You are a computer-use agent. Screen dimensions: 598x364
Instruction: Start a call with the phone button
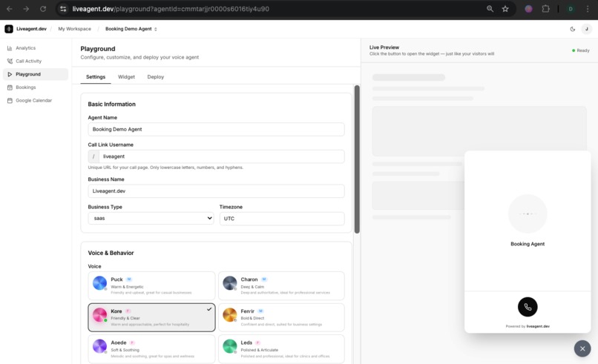click(528, 307)
